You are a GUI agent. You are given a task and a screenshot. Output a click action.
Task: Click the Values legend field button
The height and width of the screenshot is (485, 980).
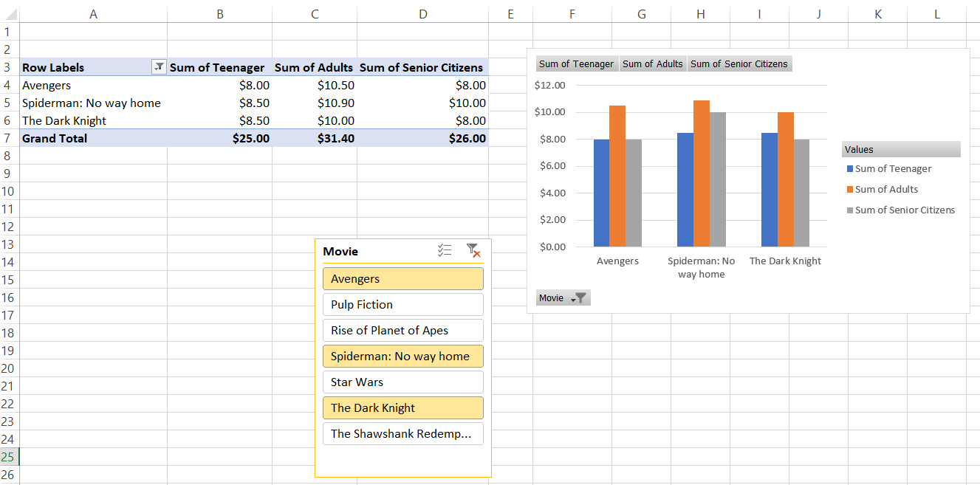[901, 150]
